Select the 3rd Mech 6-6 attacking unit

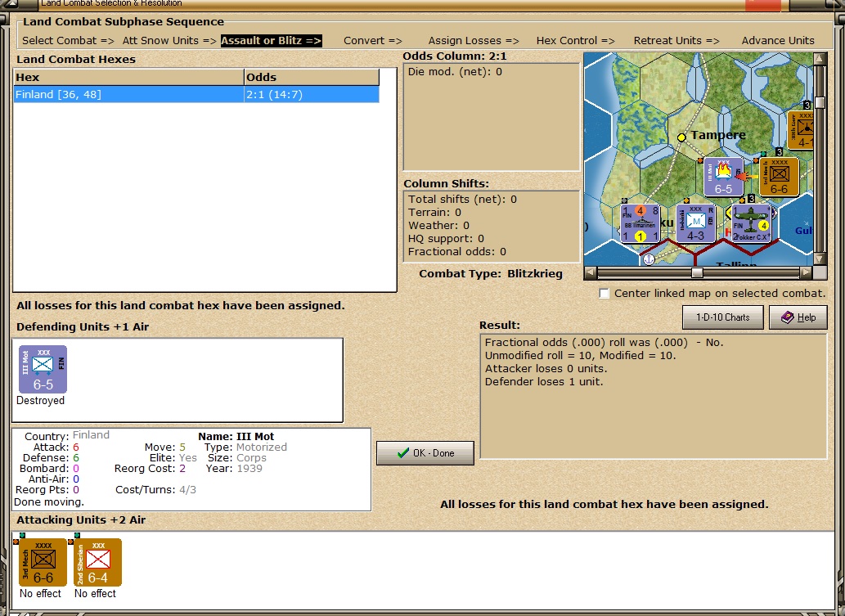[x=43, y=562]
